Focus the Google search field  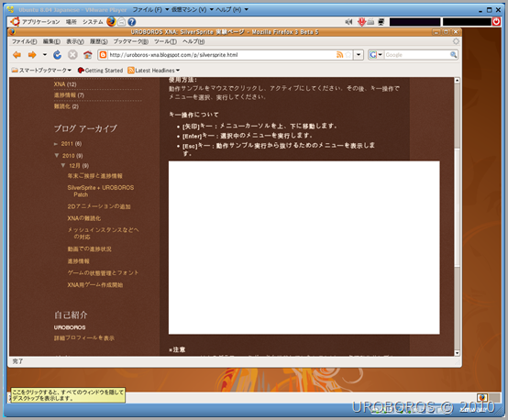(416, 55)
